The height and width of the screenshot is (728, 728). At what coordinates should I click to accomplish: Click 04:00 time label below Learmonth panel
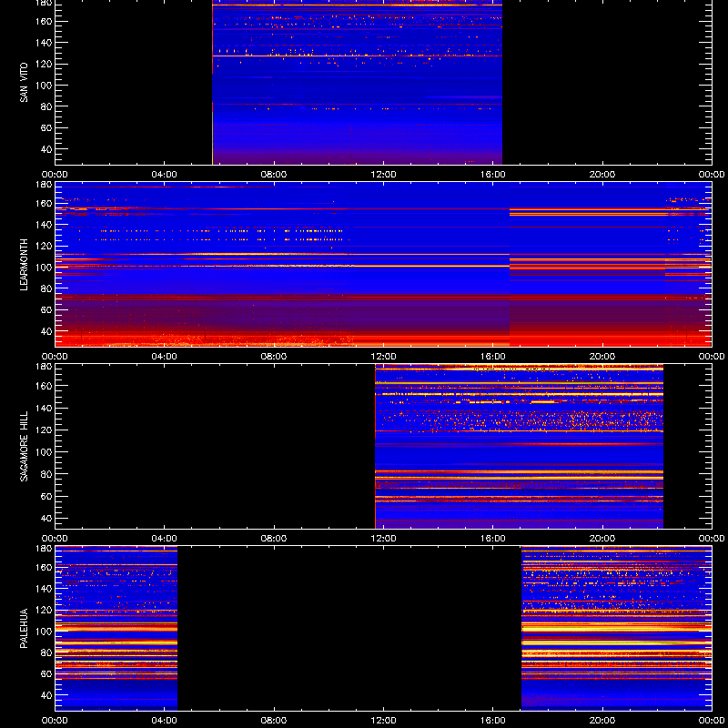[165, 357]
